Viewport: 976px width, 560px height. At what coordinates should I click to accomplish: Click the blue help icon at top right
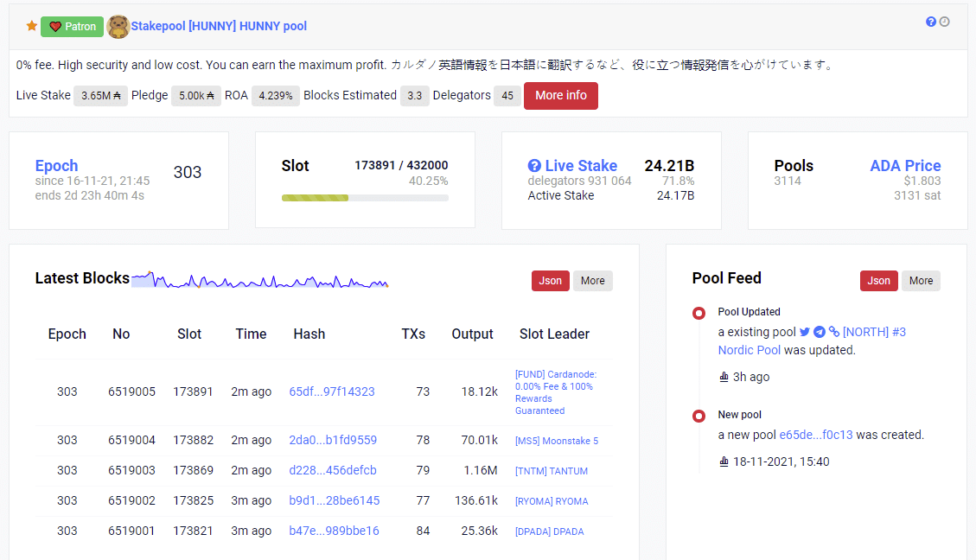[931, 22]
